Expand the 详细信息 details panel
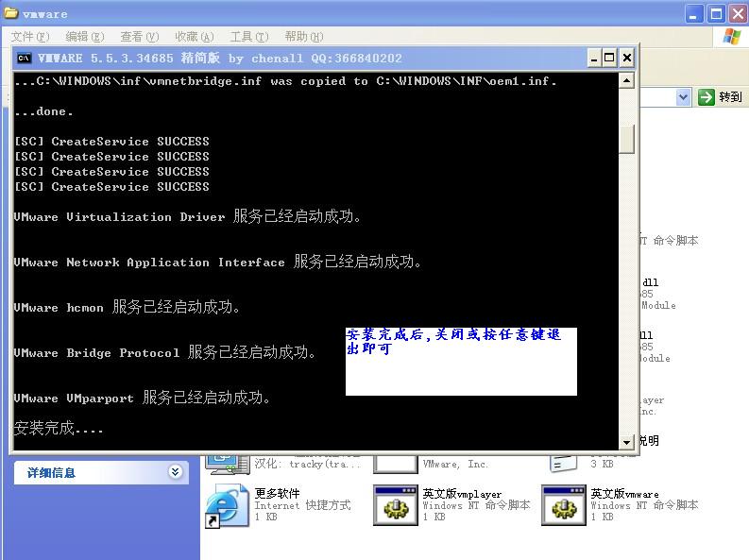749x560 pixels. (176, 472)
